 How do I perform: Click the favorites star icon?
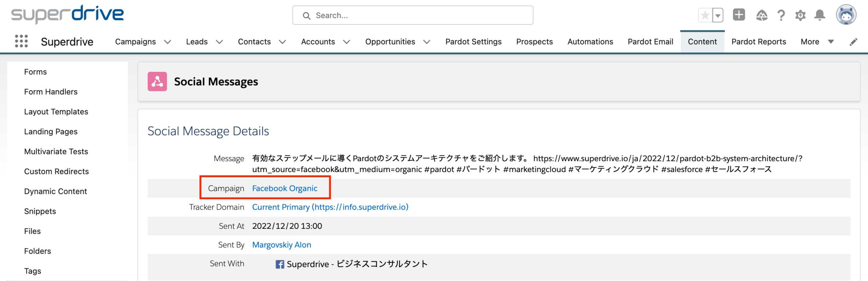705,15
